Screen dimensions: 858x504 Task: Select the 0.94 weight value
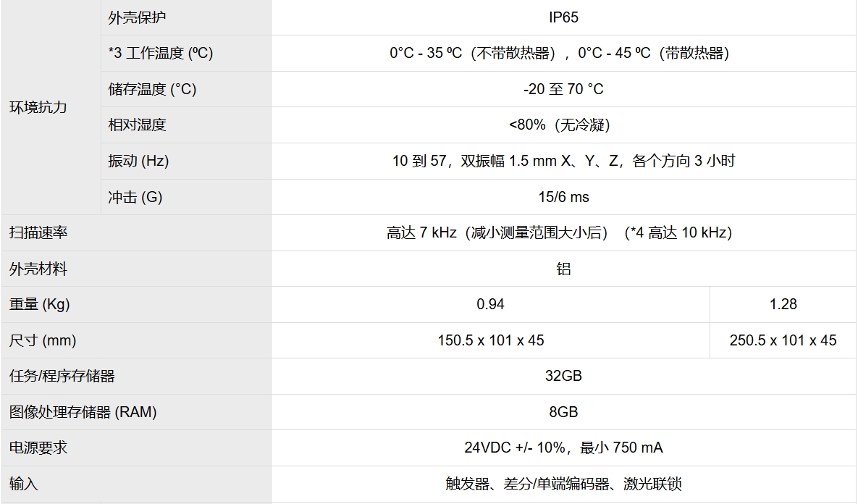(x=490, y=304)
